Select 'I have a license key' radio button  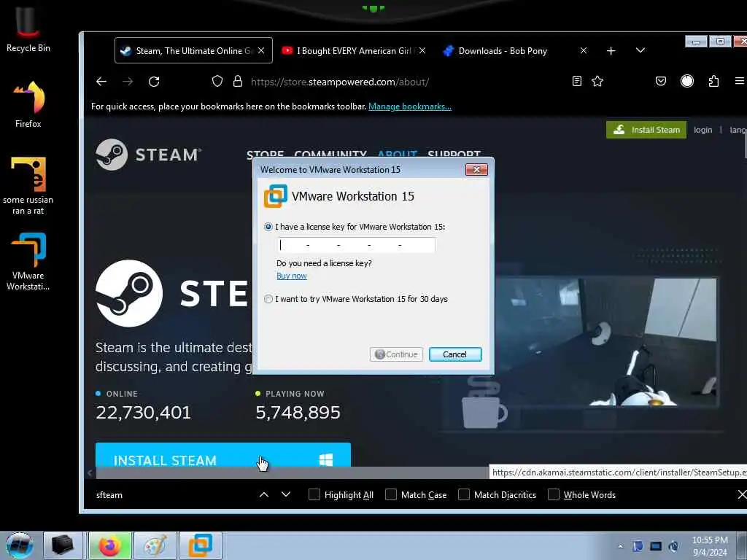(268, 227)
